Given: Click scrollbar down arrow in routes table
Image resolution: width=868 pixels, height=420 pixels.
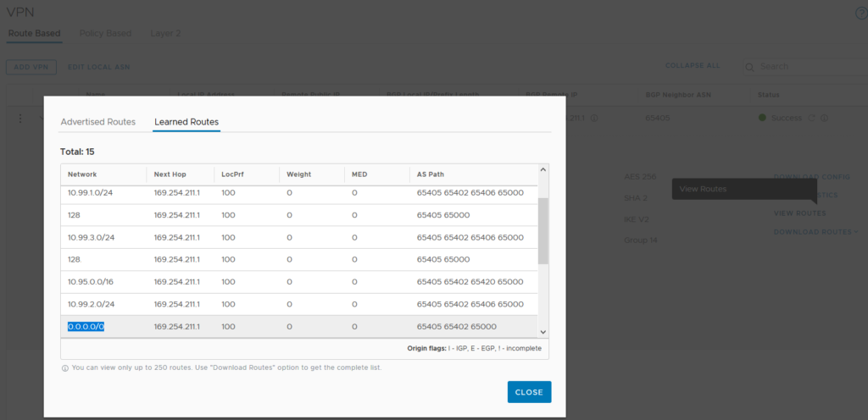Looking at the screenshot, I should click(543, 332).
